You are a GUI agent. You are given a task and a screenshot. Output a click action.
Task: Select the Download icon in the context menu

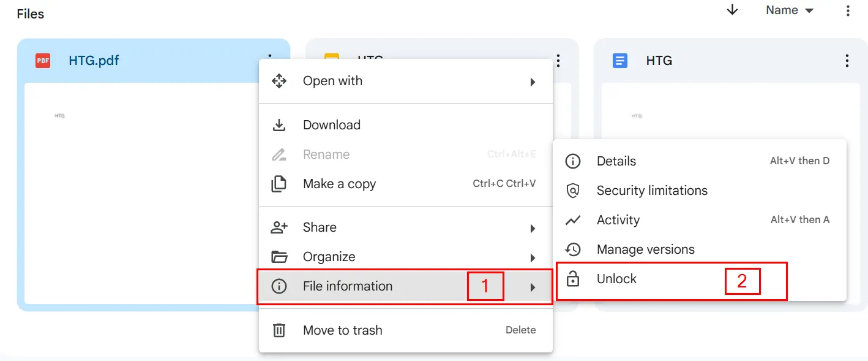[280, 124]
